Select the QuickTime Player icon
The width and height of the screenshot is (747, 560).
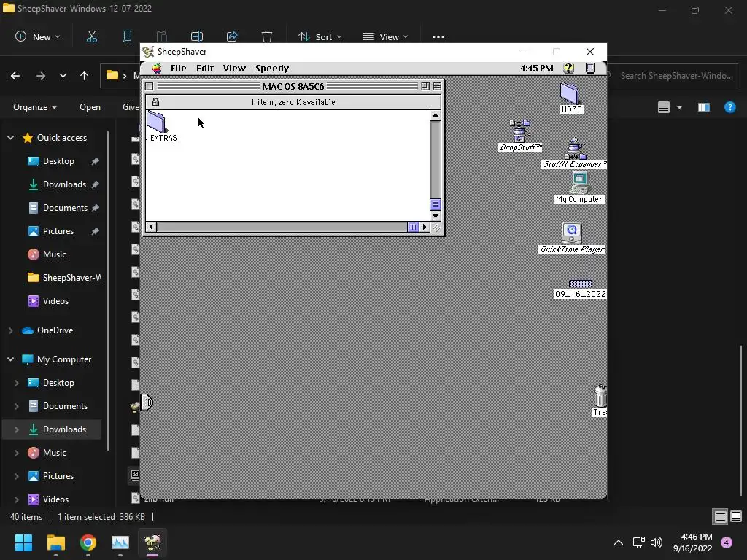572,233
